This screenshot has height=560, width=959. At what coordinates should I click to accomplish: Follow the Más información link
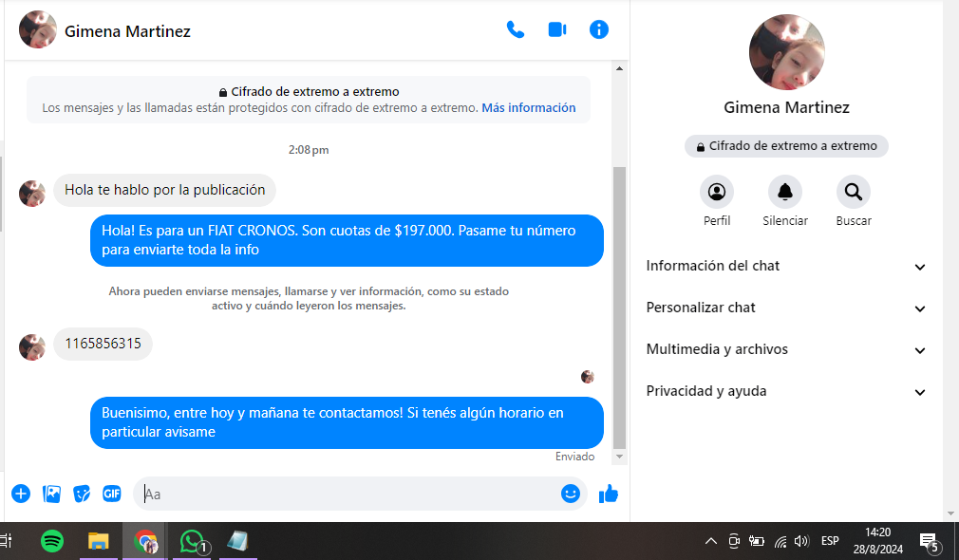[528, 108]
